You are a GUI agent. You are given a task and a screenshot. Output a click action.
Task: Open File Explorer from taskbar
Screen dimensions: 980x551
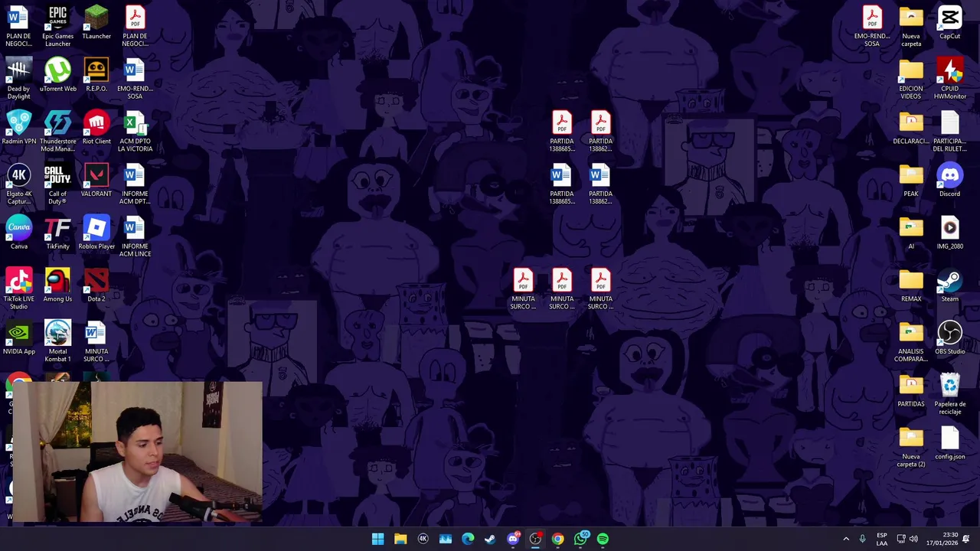click(x=400, y=539)
